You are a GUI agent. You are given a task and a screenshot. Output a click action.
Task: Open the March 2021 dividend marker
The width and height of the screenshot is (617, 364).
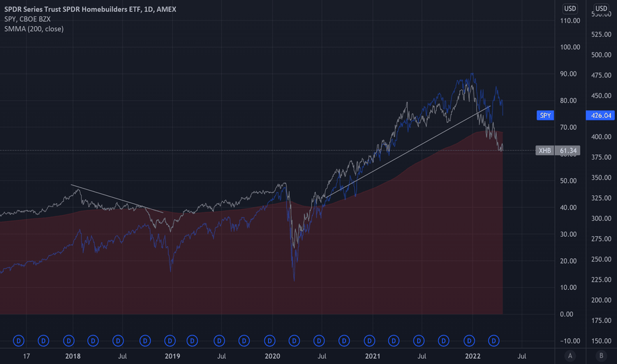[393, 340]
